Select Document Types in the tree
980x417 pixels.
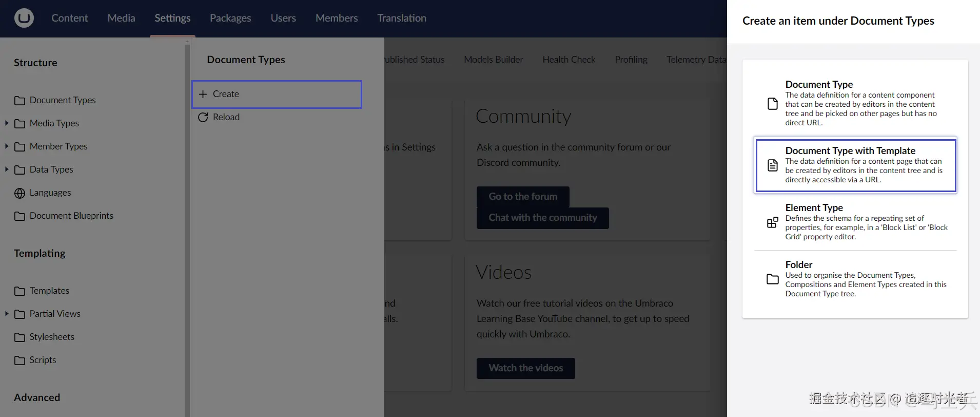pyautogui.click(x=63, y=100)
